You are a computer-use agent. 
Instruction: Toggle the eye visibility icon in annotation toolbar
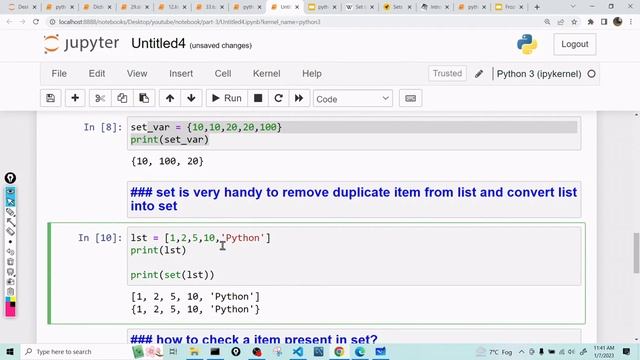click(x=10, y=192)
